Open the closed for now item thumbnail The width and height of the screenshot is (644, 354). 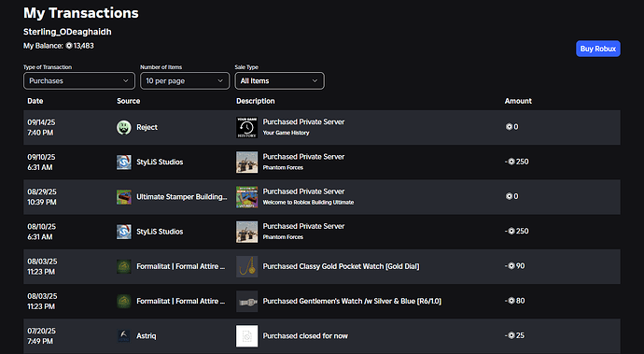(246, 336)
